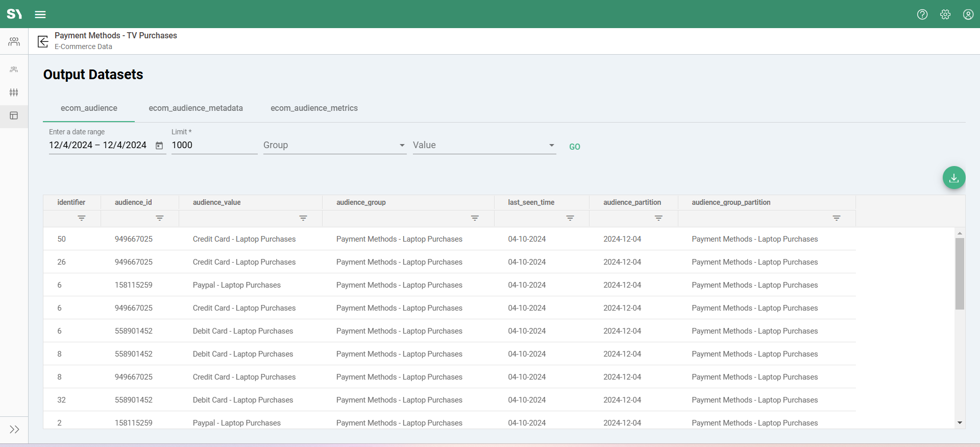Open the user account profile icon
Image resolution: width=980 pixels, height=447 pixels.
pos(968,14)
